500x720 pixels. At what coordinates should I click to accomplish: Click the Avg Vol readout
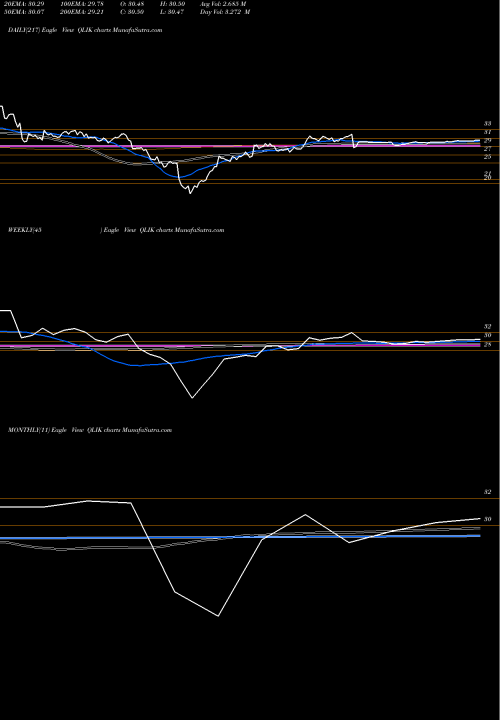pyautogui.click(x=223, y=4)
